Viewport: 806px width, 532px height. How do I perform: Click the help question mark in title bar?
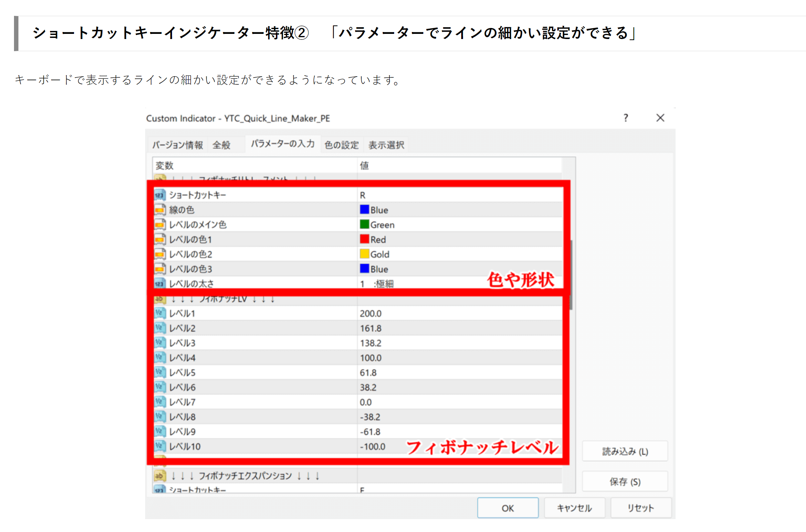(625, 118)
